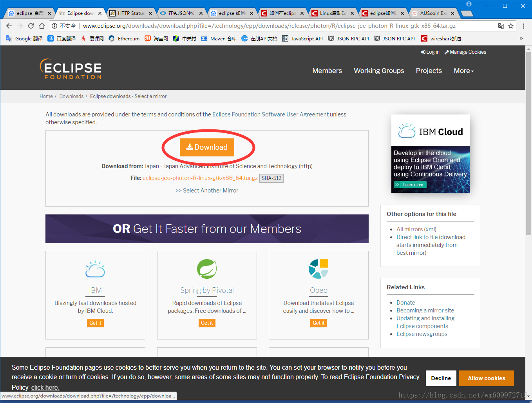
Task: Expand the More menu in Eclipse navigation
Action: (463, 71)
